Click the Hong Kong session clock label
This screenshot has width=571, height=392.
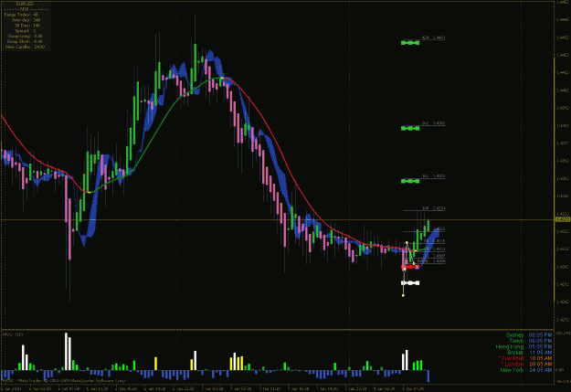(510, 346)
